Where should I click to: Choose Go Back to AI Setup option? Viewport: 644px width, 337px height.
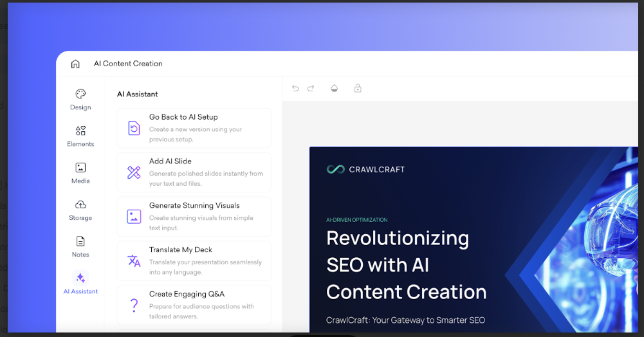[194, 128]
